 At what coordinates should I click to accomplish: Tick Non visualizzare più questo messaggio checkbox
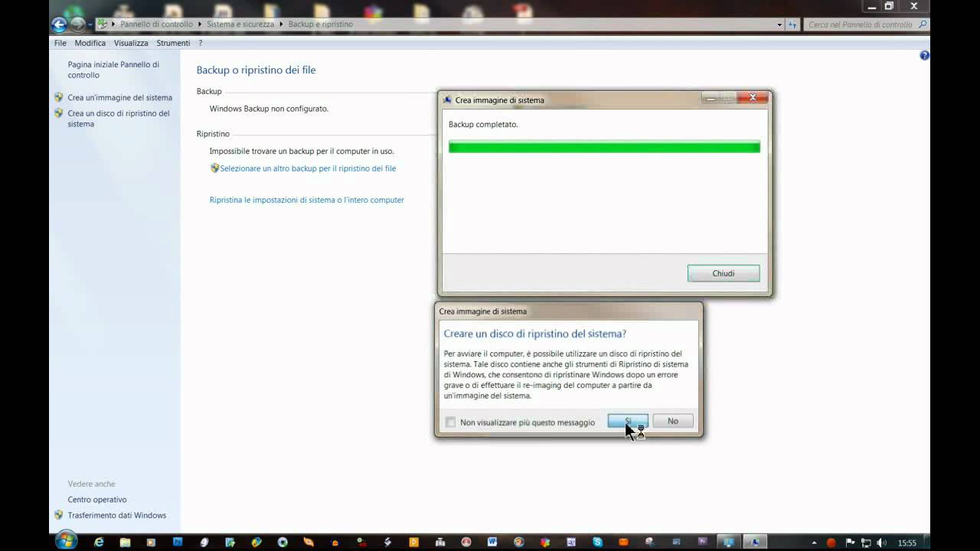pyautogui.click(x=450, y=422)
